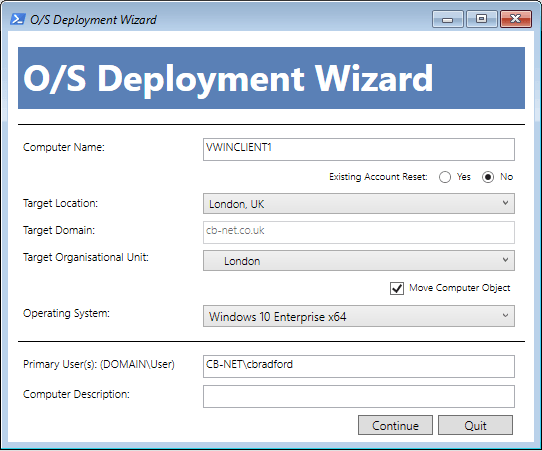Open the Target Location dropdown
Image resolution: width=542 pixels, height=451 pixels.
[x=359, y=204]
